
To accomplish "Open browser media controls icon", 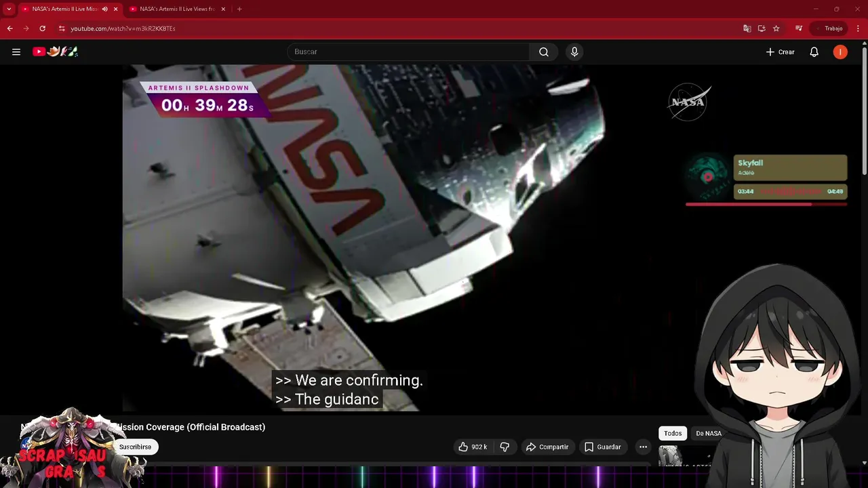I will click(799, 28).
